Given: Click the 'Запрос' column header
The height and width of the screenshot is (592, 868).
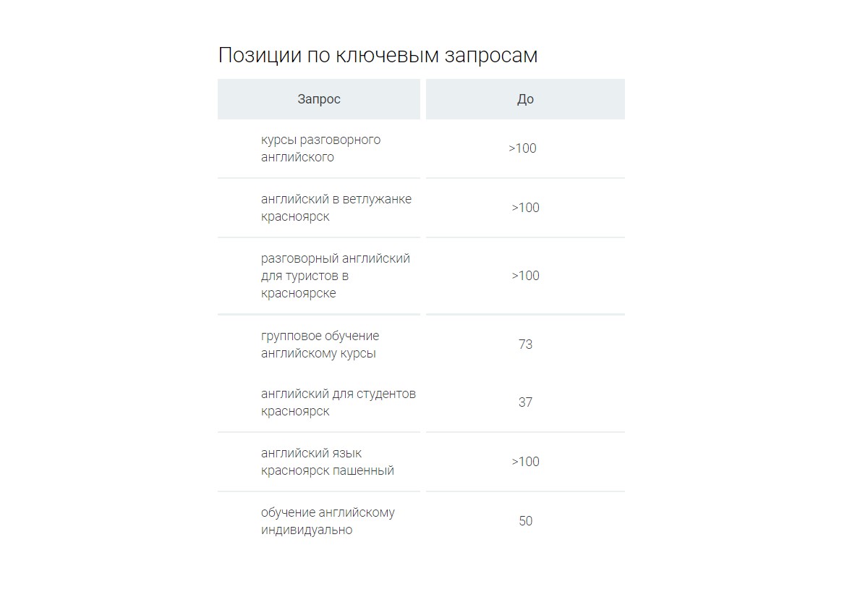Looking at the screenshot, I should point(319,99).
